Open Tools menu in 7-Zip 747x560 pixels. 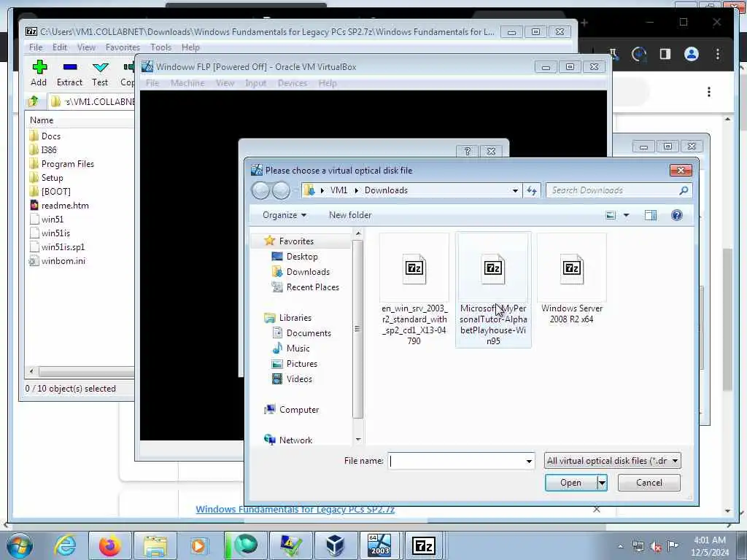pos(161,47)
